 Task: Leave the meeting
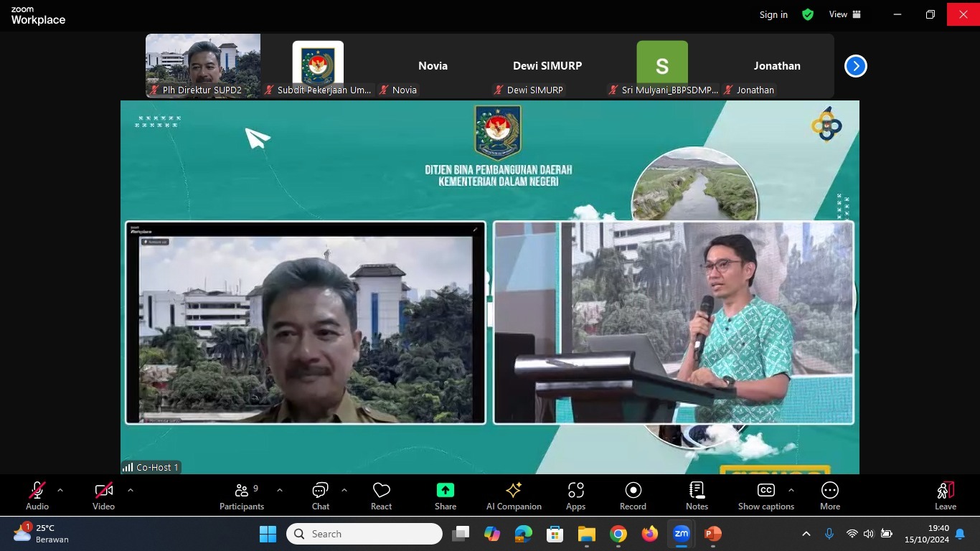945,496
